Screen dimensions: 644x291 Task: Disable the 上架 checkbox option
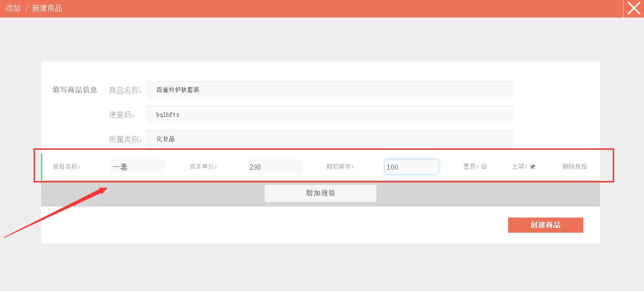click(x=533, y=166)
